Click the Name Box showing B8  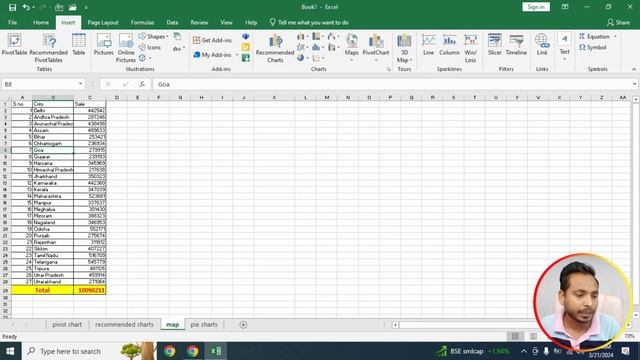39,84
